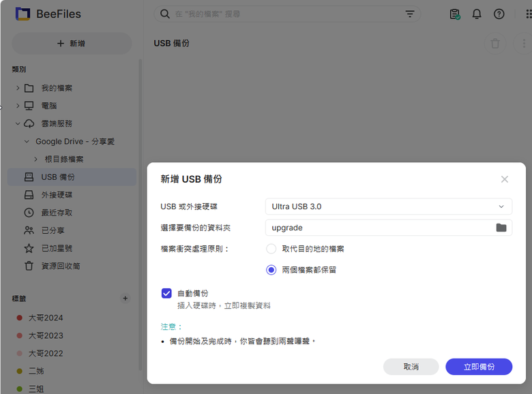This screenshot has height=394, width=532.
Task: Select the 大哥2024 tag
Action: click(x=46, y=318)
